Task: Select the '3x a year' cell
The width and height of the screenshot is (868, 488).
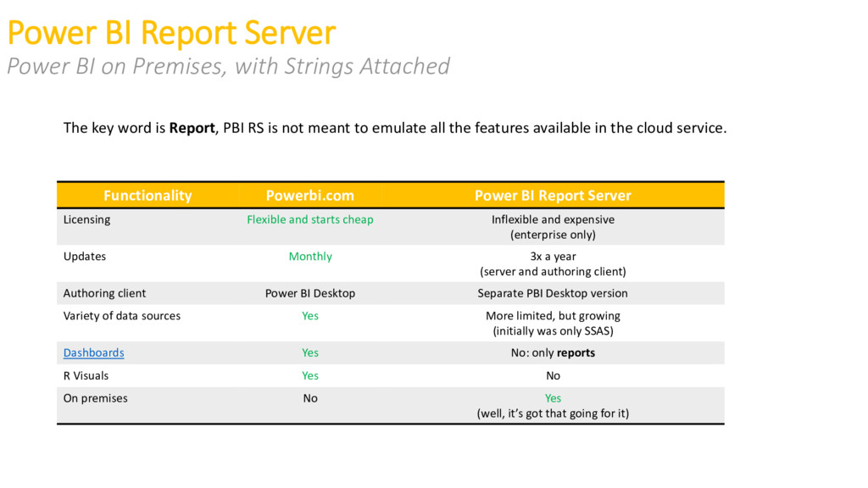Action: click(x=553, y=257)
